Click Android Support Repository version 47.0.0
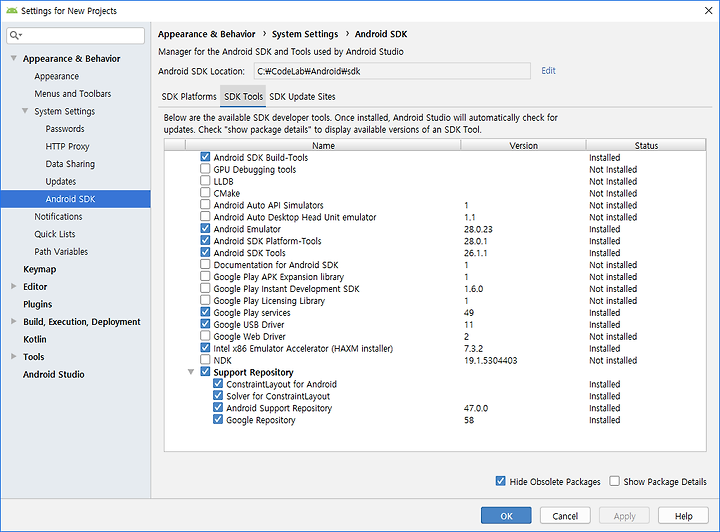This screenshot has height=532, width=720. [476, 408]
